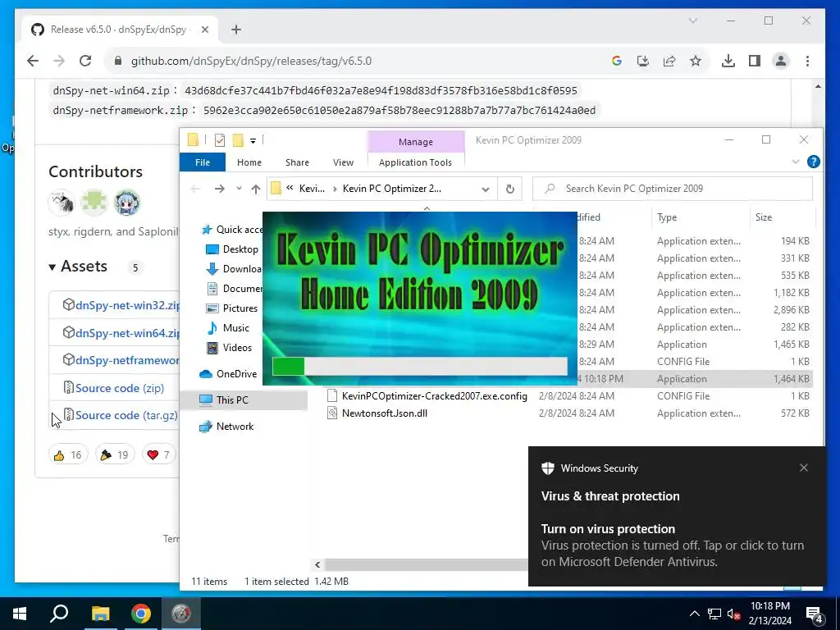The image size is (840, 630).
Task: Open File menu in Explorer ribbon
Action: click(203, 162)
